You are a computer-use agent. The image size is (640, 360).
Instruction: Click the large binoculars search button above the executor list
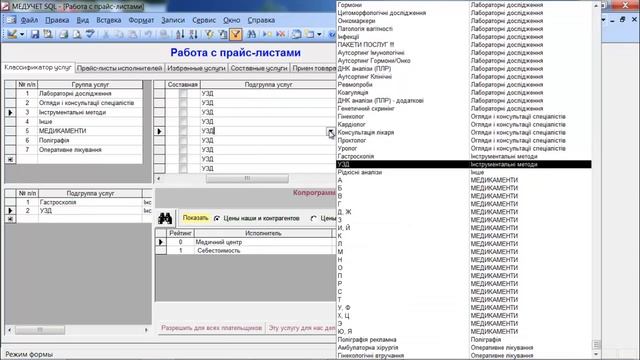[x=165, y=219]
